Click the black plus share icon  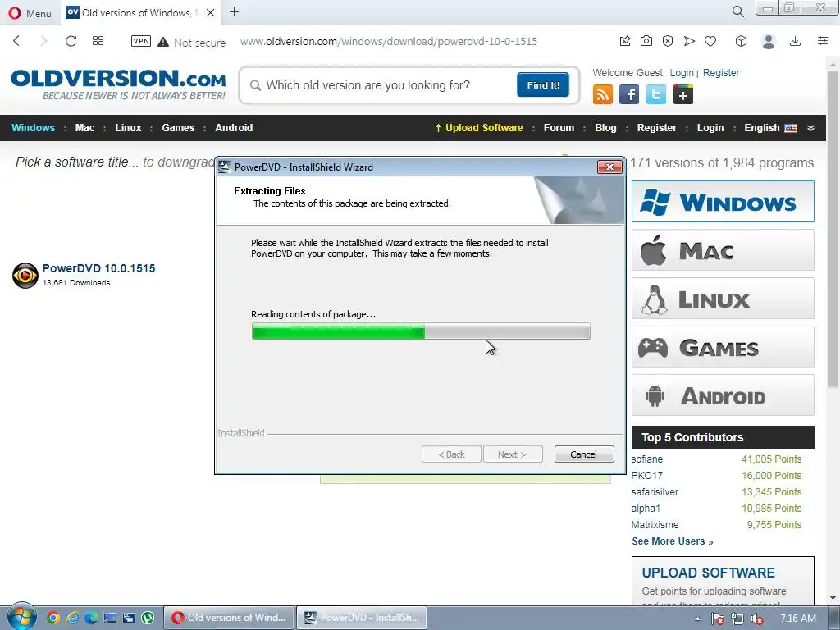[x=683, y=95]
